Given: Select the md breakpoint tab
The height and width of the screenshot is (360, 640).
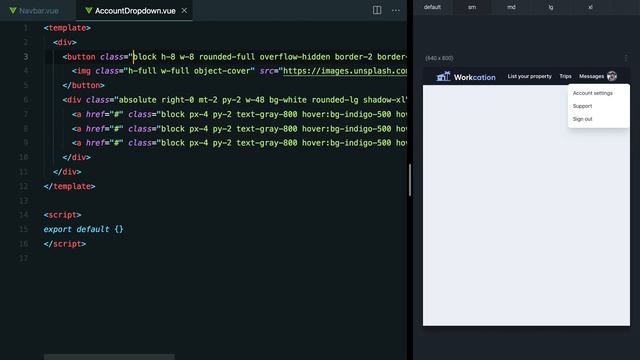Looking at the screenshot, I should pyautogui.click(x=511, y=7).
